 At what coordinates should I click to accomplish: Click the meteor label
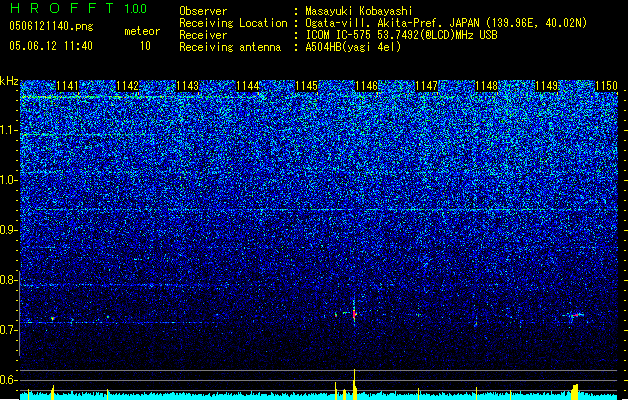point(142,31)
